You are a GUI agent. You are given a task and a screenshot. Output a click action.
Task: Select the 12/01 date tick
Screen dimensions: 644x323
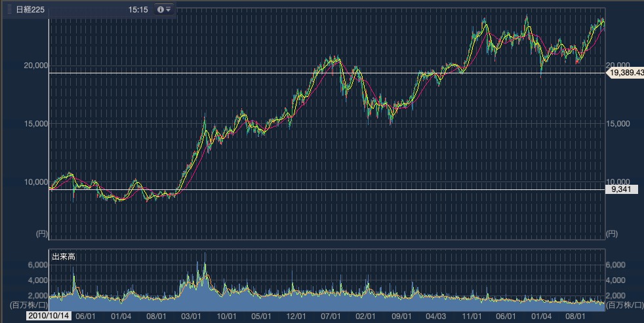click(x=296, y=315)
